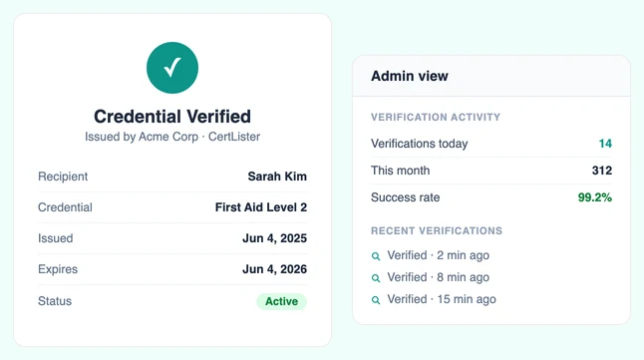Click VERIFICATION ACTIVITY section heading

point(436,117)
